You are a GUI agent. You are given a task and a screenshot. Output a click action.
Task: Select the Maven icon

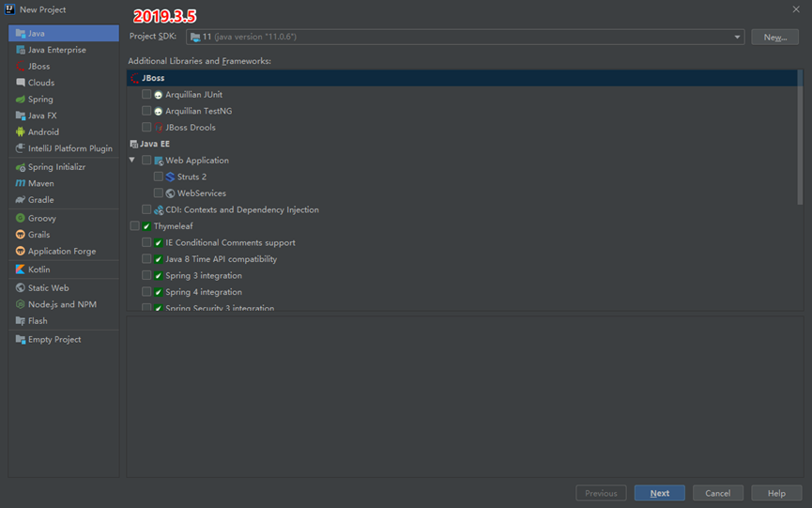(x=21, y=183)
